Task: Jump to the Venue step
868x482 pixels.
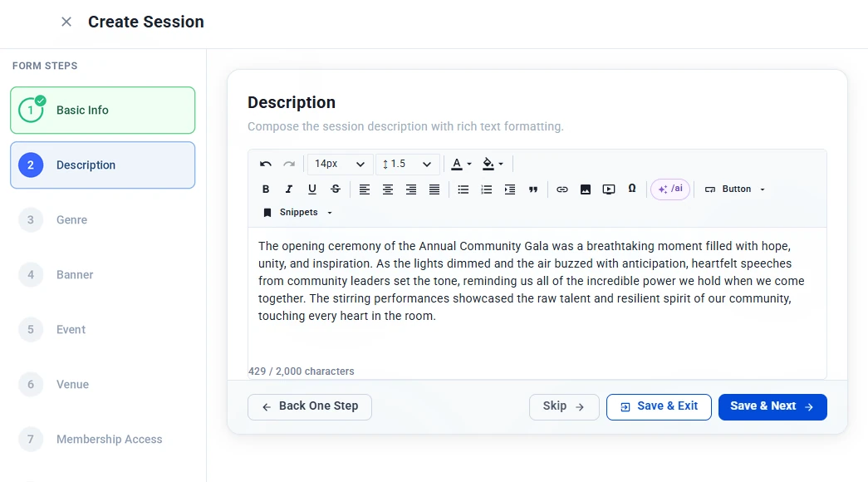Action: (103, 385)
